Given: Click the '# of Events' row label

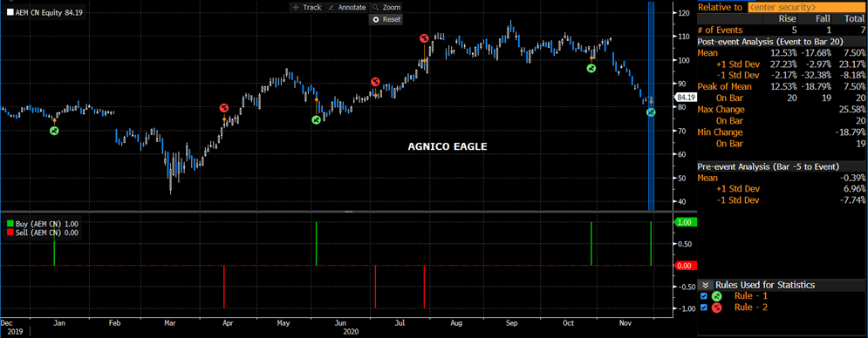Looking at the screenshot, I should tap(721, 30).
